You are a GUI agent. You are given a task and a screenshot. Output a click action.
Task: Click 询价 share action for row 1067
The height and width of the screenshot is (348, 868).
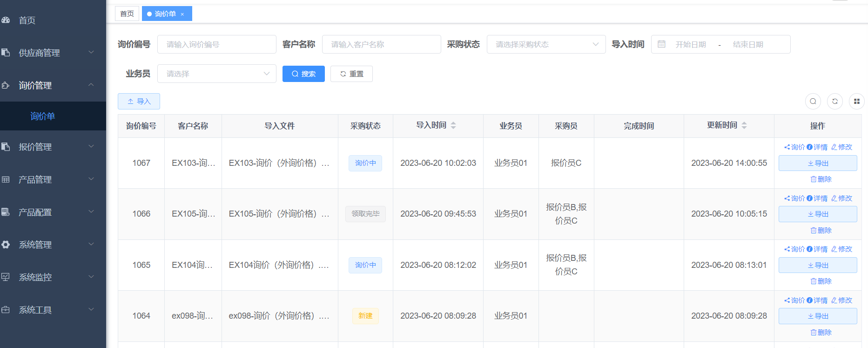tap(794, 147)
